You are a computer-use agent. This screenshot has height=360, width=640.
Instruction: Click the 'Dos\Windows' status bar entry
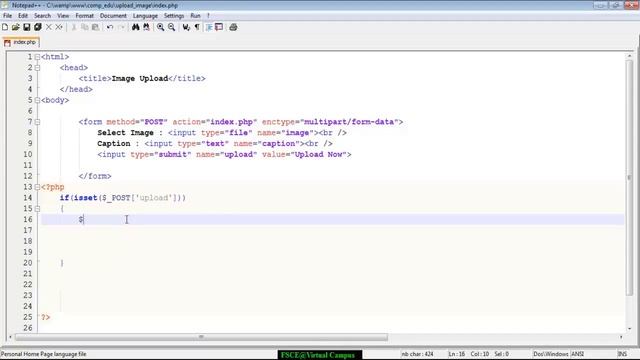(x=551, y=354)
